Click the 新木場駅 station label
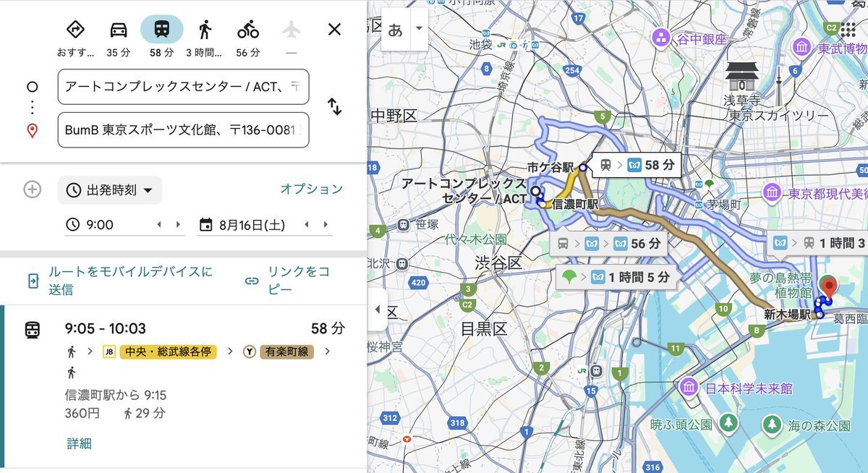 (x=788, y=315)
